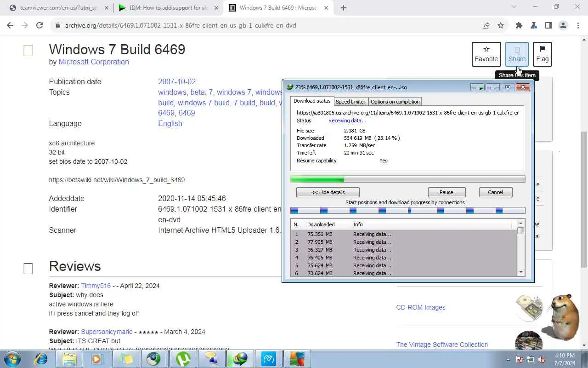
Task: Go back to the previous page
Action: click(10, 25)
